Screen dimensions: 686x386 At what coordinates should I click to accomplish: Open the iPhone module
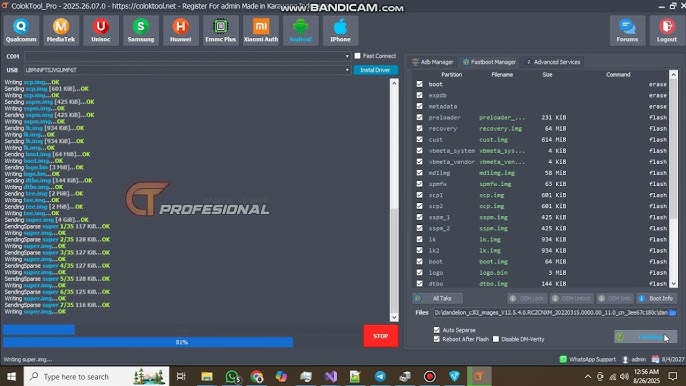coord(340,30)
